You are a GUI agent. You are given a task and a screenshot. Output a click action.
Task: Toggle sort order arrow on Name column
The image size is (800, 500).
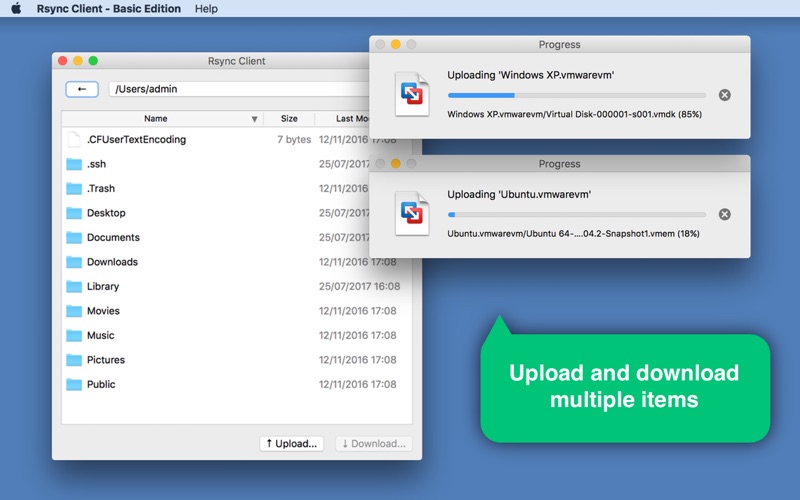(254, 119)
